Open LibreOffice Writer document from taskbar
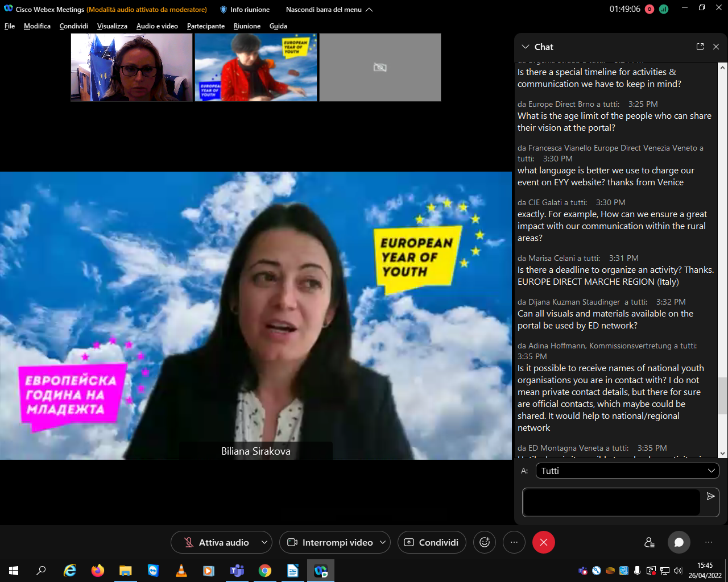Image resolution: width=728 pixels, height=582 pixels. click(x=293, y=571)
